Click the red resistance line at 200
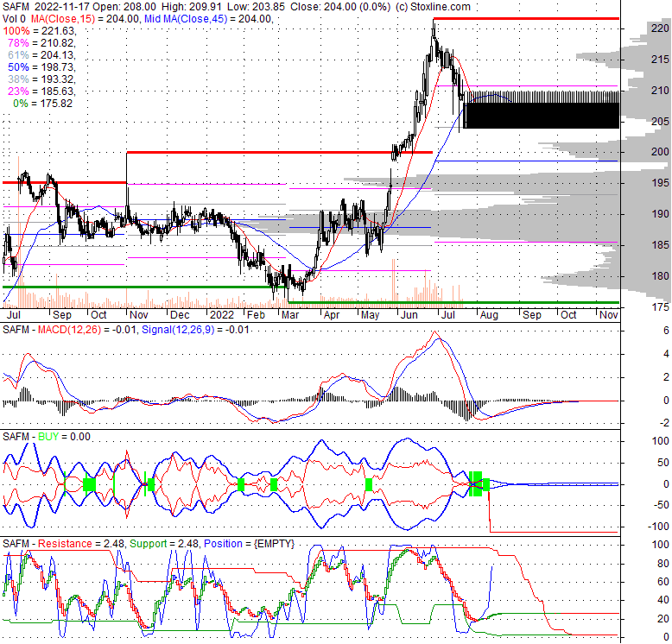The image size is (672, 644). [x=280, y=152]
